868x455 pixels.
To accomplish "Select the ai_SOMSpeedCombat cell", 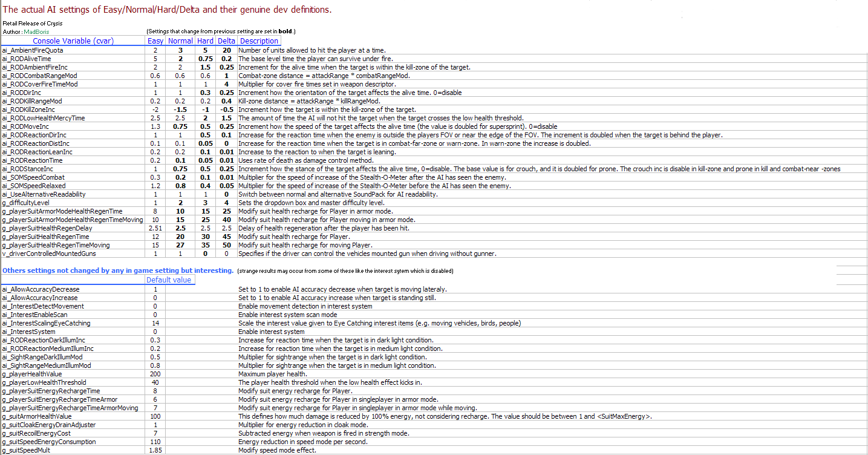I will tap(73, 177).
